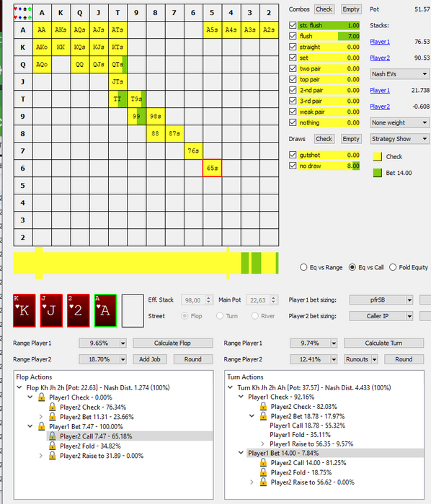Click the Main Pot value field
Viewport: 431px width, 504px height.
258,300
